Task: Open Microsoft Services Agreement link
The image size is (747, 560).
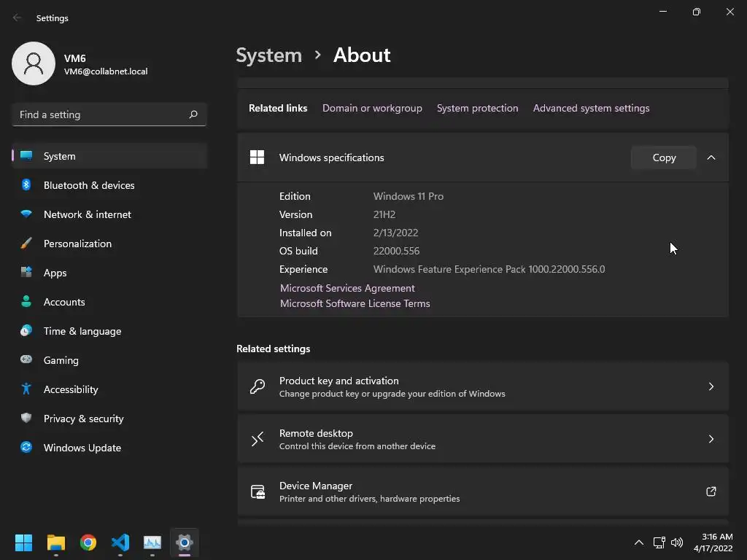Action: 347,288
